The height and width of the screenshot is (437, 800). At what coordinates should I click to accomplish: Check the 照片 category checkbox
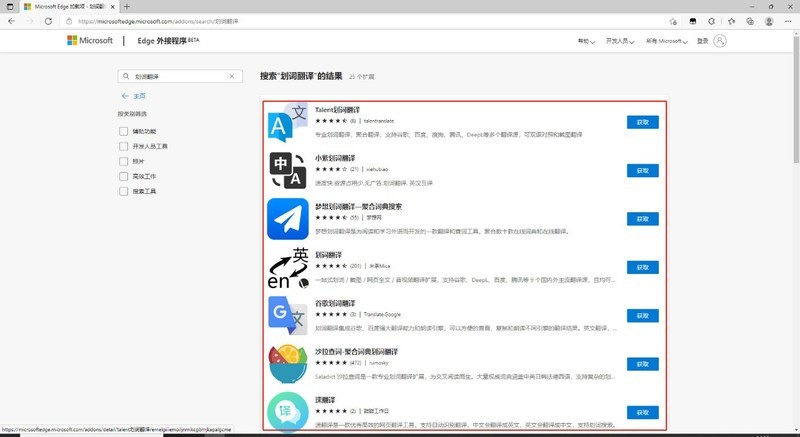pyautogui.click(x=123, y=161)
